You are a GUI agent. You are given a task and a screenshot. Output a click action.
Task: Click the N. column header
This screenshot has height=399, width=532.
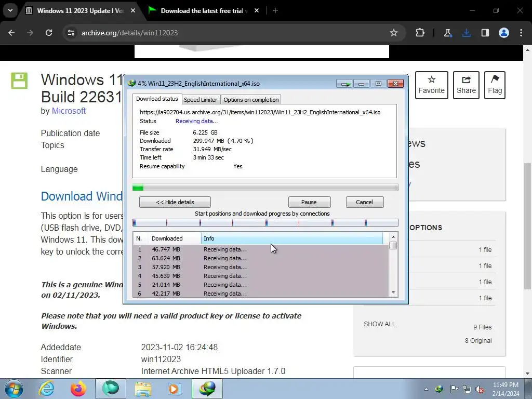pos(141,238)
